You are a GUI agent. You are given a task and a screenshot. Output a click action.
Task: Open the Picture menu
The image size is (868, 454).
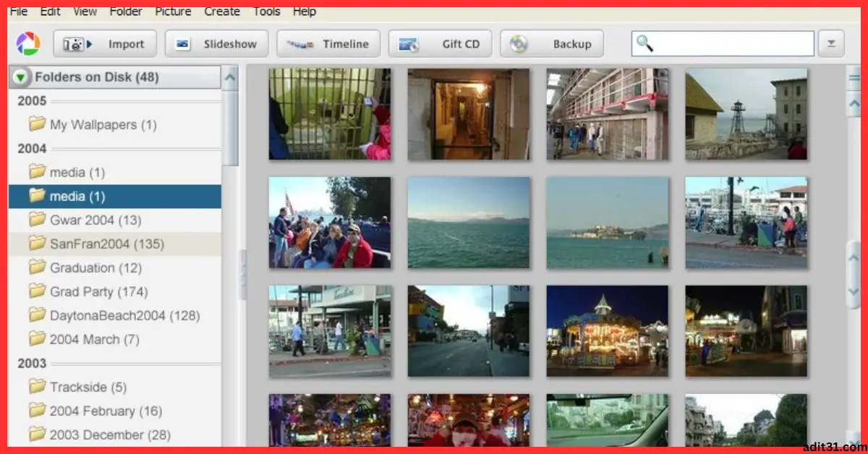coord(174,12)
